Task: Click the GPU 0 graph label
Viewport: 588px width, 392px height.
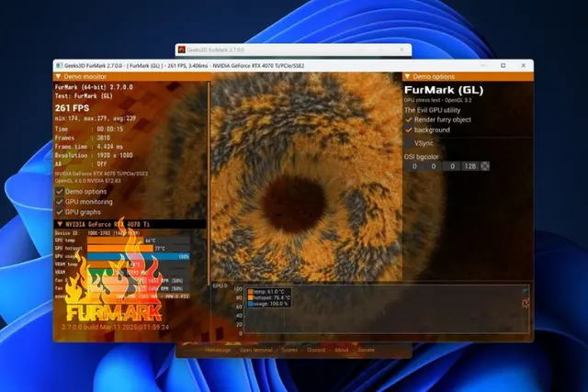Action: (x=220, y=286)
